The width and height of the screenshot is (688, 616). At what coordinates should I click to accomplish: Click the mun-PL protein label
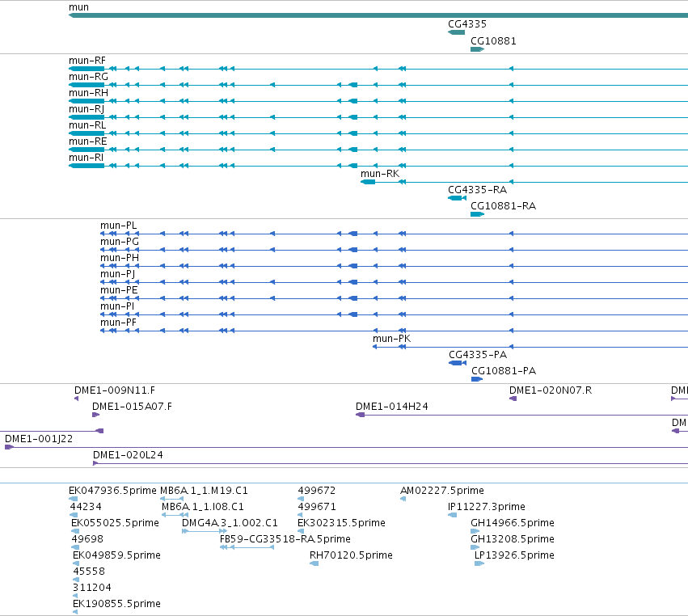coord(119,226)
